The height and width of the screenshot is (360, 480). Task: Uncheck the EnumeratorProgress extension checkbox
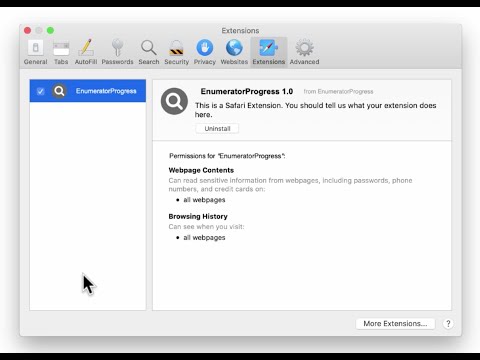tap(41, 91)
